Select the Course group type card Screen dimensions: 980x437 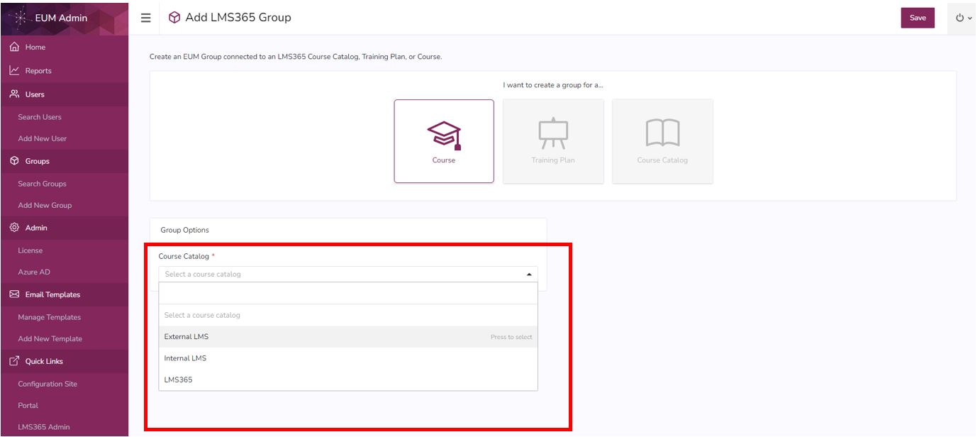click(x=444, y=141)
